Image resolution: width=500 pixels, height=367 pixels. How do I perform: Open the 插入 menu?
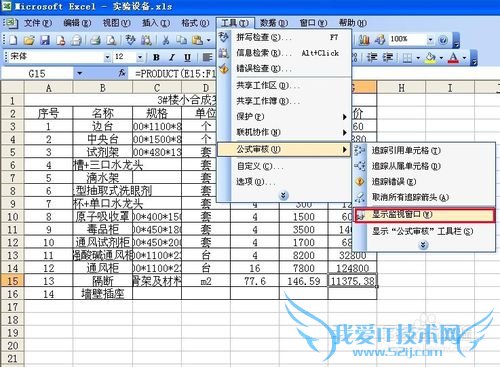click(x=156, y=23)
